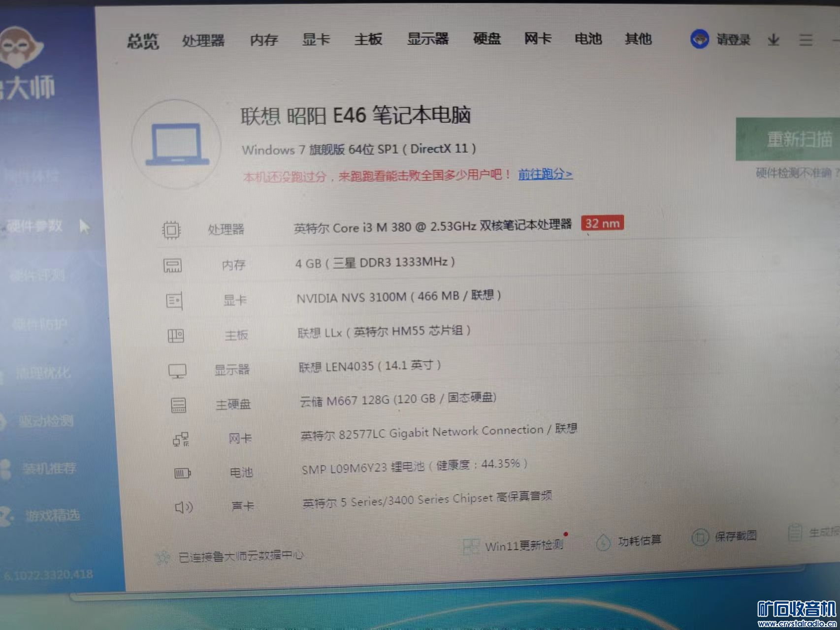This screenshot has height=630, width=840.
Task: Open the 功耗估算 power estimate
Action: coord(640,540)
